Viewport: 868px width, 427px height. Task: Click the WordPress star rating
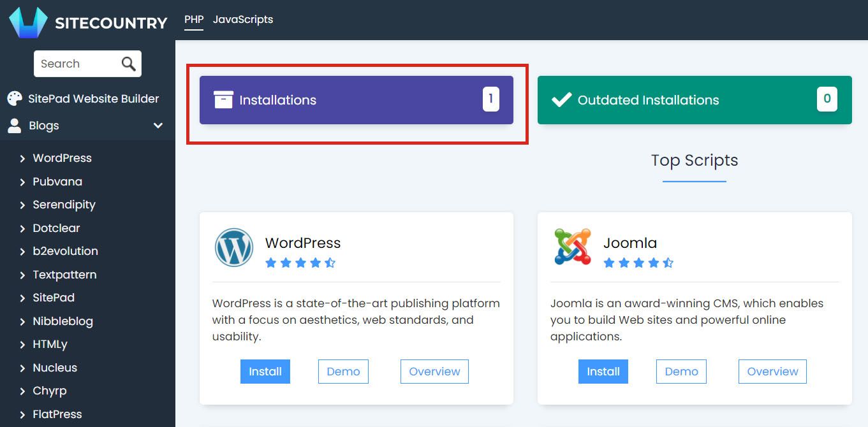click(x=300, y=263)
